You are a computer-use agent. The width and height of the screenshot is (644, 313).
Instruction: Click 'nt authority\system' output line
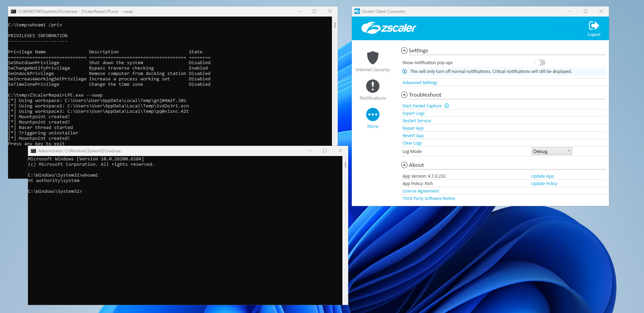(54, 181)
